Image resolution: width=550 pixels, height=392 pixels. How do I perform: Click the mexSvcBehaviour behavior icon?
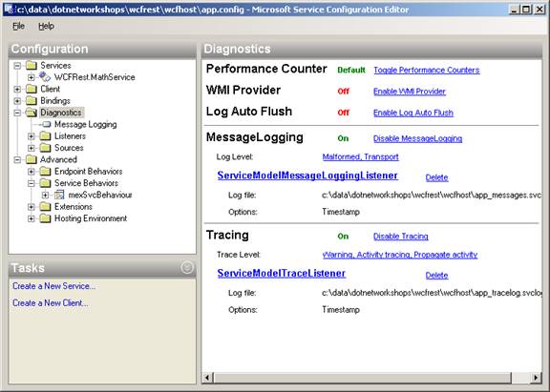point(59,195)
